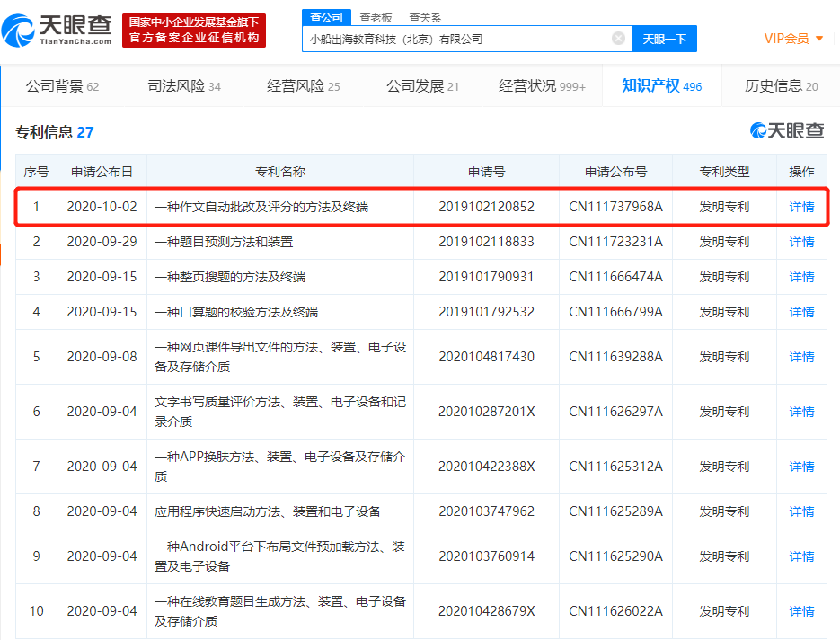Select patent name 应用程序快速启动方法、装置和电子设备
The width and height of the screenshot is (840, 640).
click(x=268, y=511)
